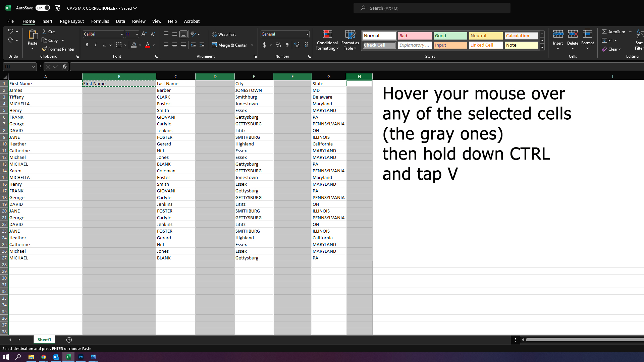Open the General number format dropdown
The height and width of the screenshot is (362, 644).
coord(307,34)
